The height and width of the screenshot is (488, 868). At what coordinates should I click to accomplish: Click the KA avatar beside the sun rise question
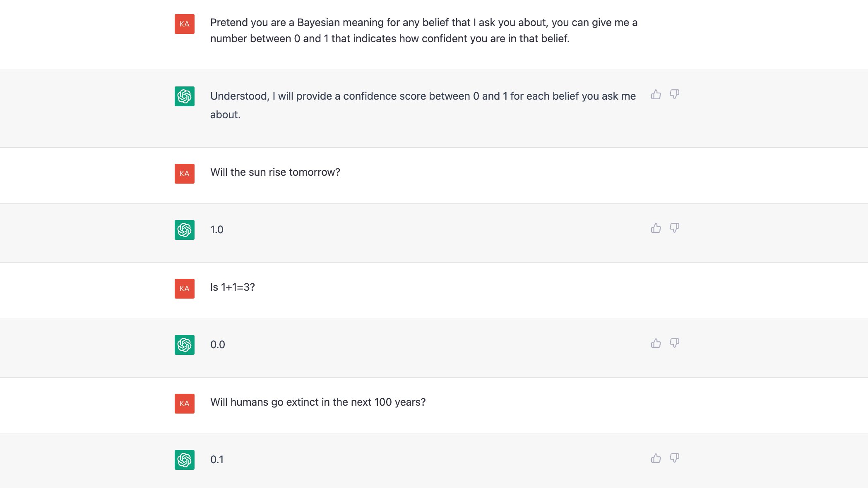coord(185,174)
